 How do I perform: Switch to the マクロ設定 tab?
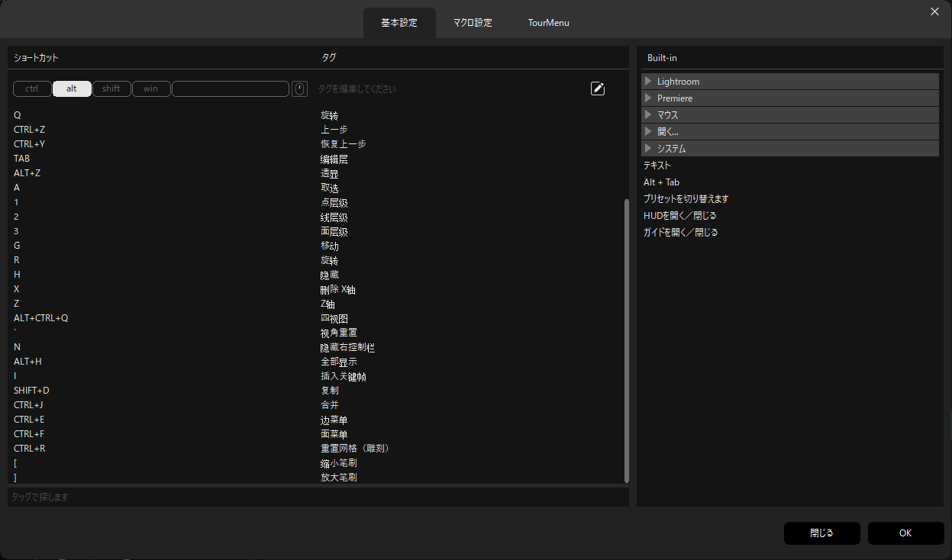coord(473,23)
